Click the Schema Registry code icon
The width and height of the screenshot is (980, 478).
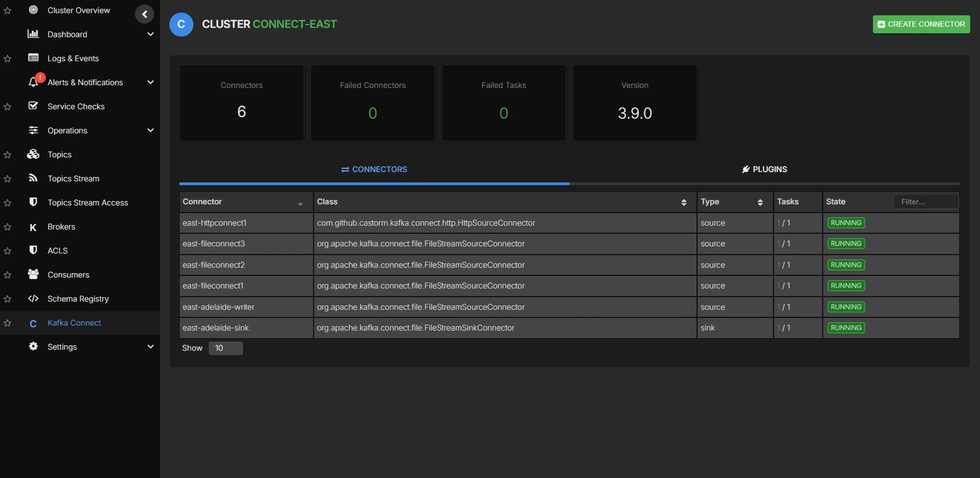pyautogui.click(x=33, y=298)
